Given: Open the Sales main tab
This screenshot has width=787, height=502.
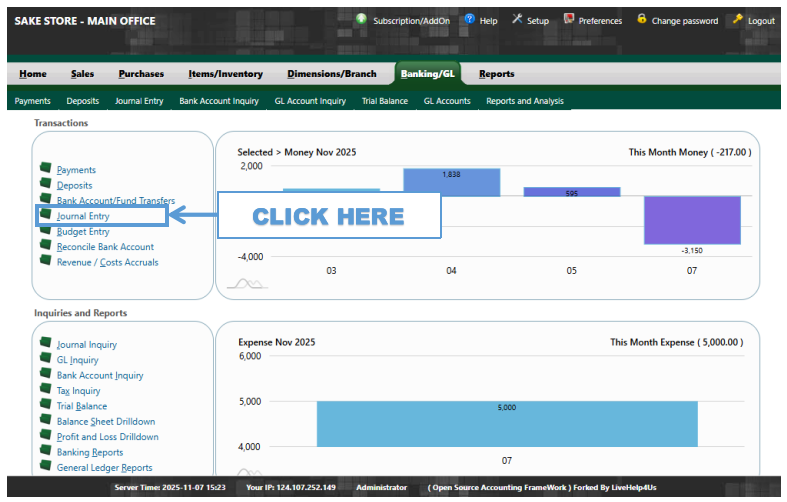Looking at the screenshot, I should (x=82, y=74).
